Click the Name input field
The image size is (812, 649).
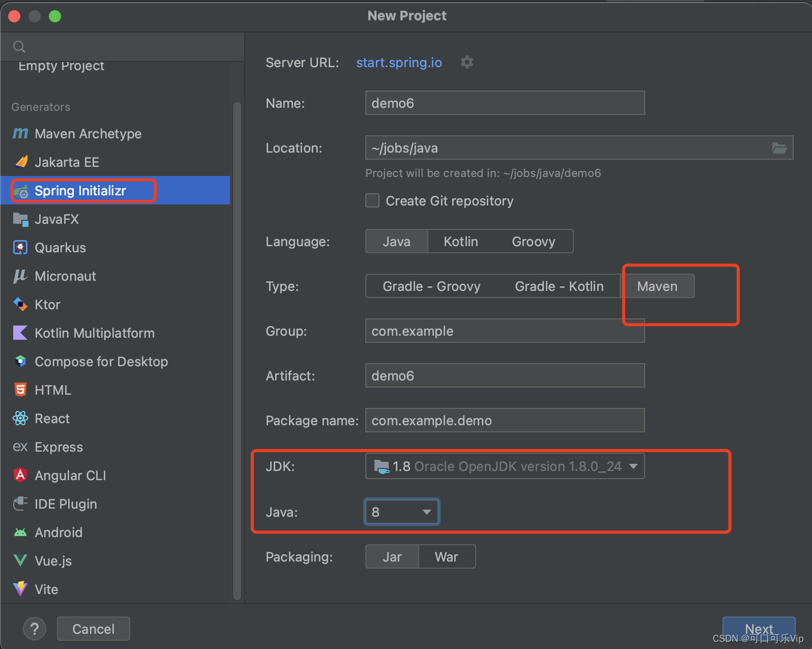click(x=505, y=103)
